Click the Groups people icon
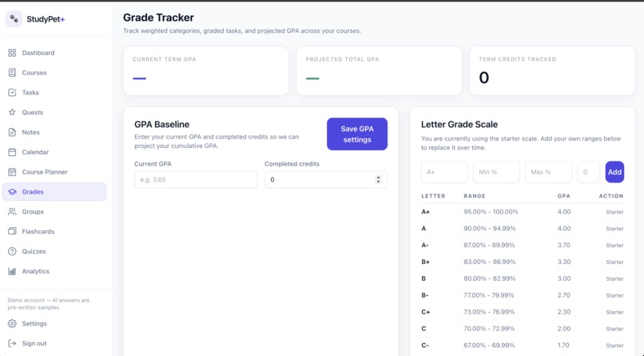Viewport: 644px width, 356px height. coord(12,212)
